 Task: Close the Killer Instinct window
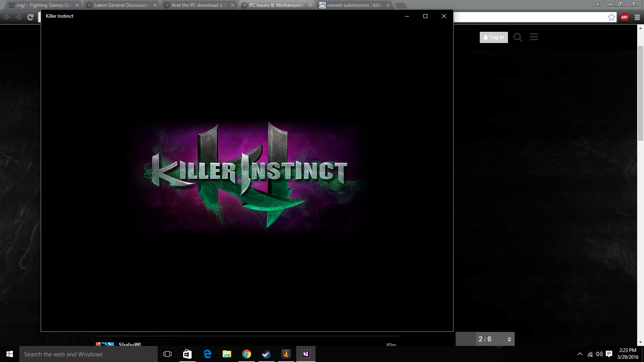444,16
